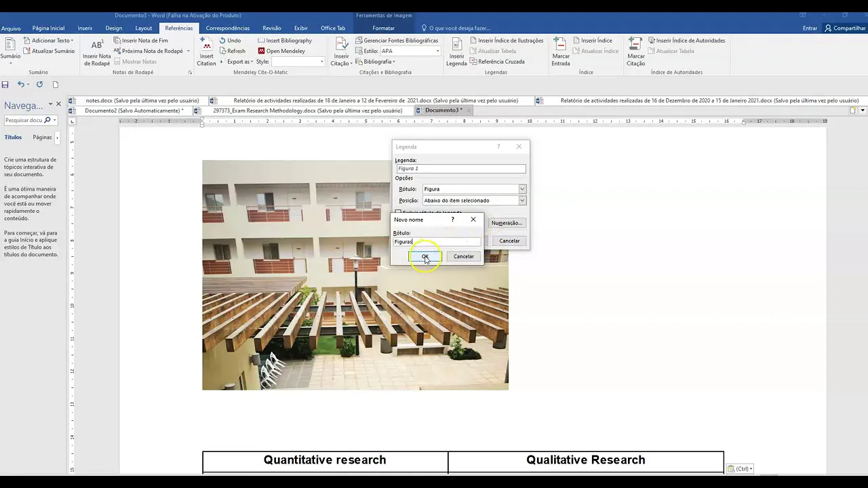Click the Undo arrow in quick access toolbar
This screenshot has width=868, height=488.
[x=21, y=85]
